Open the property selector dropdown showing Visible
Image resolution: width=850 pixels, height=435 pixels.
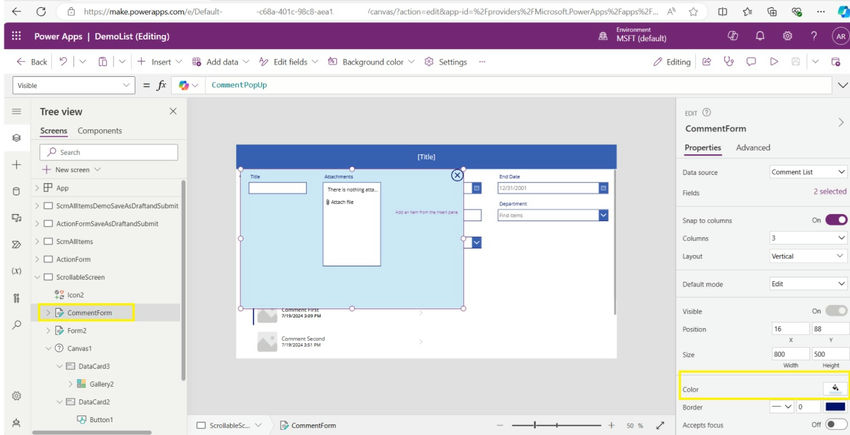click(x=73, y=85)
